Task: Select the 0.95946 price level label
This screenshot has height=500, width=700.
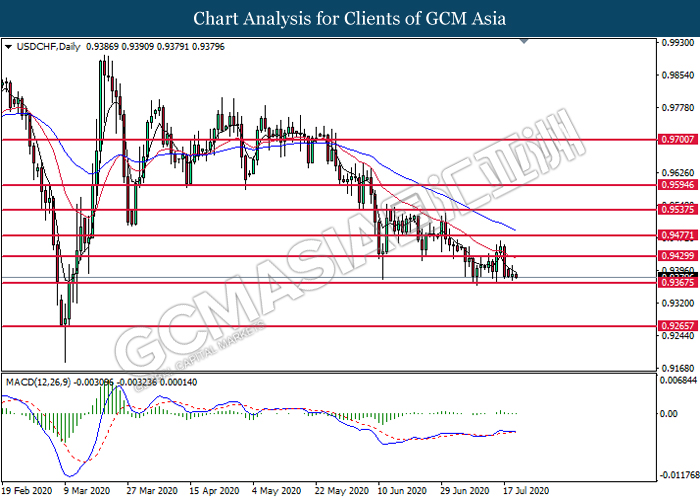Action: [678, 185]
